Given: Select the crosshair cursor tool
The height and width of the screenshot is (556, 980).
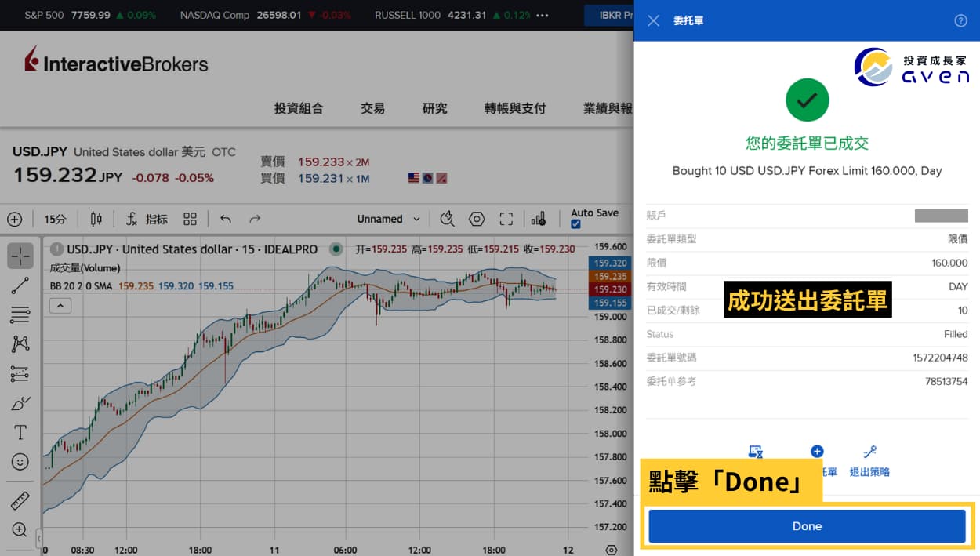Looking at the screenshot, I should [20, 256].
